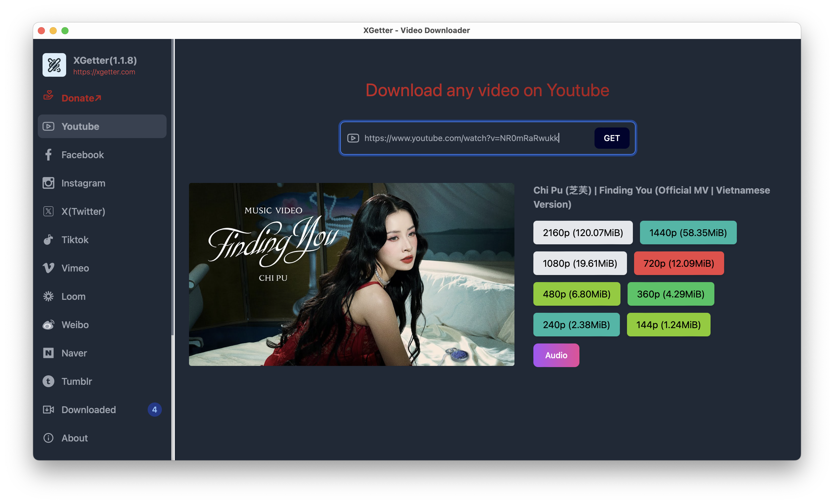
Task: Click the Youtube play icon in sidebar
Action: pos(48,127)
